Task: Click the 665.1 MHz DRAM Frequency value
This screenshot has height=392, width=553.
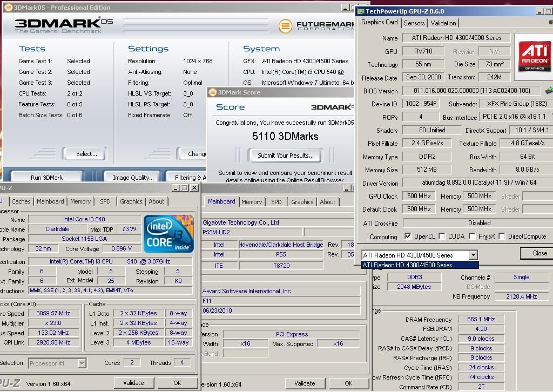Action: (x=481, y=319)
